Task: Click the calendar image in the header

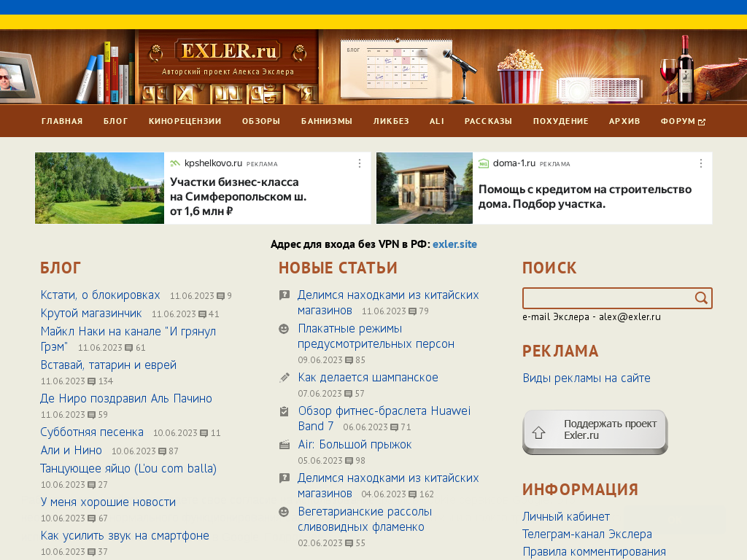Action: (396, 69)
